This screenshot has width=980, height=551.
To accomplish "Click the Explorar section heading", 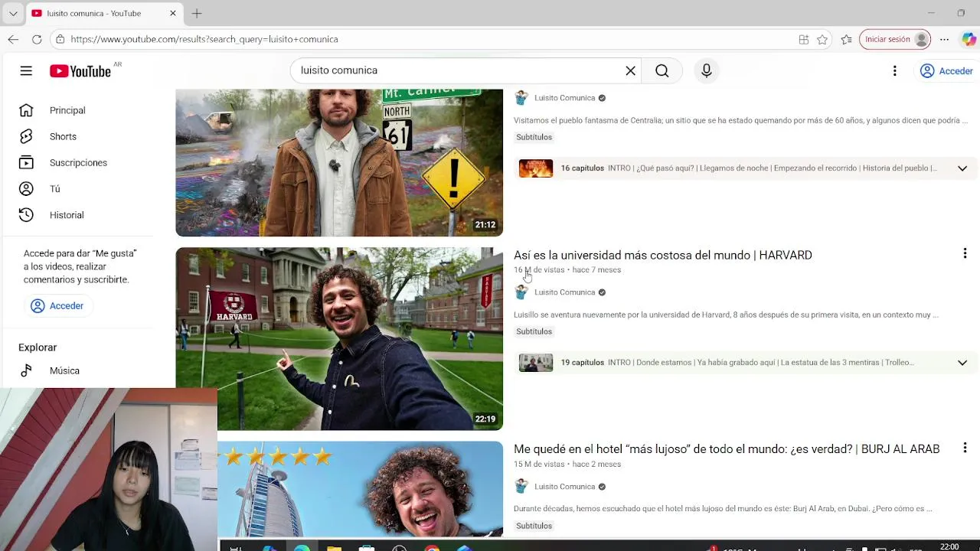I will coord(38,347).
